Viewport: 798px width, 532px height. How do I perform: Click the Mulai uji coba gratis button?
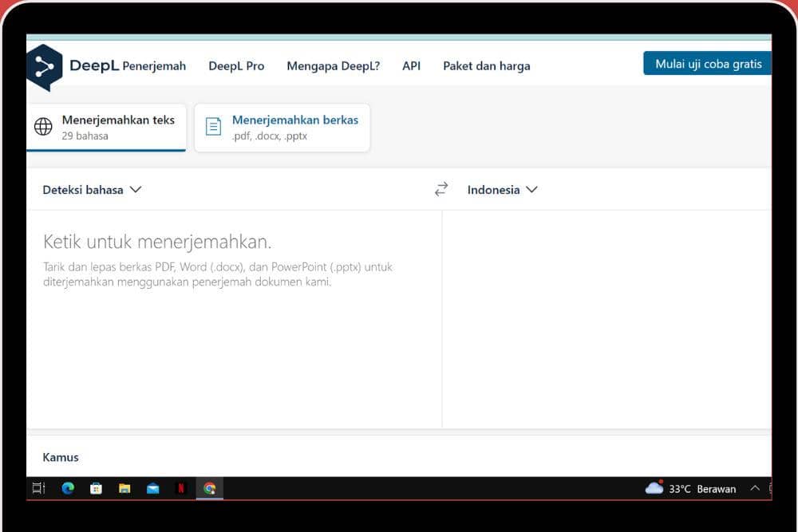[708, 64]
